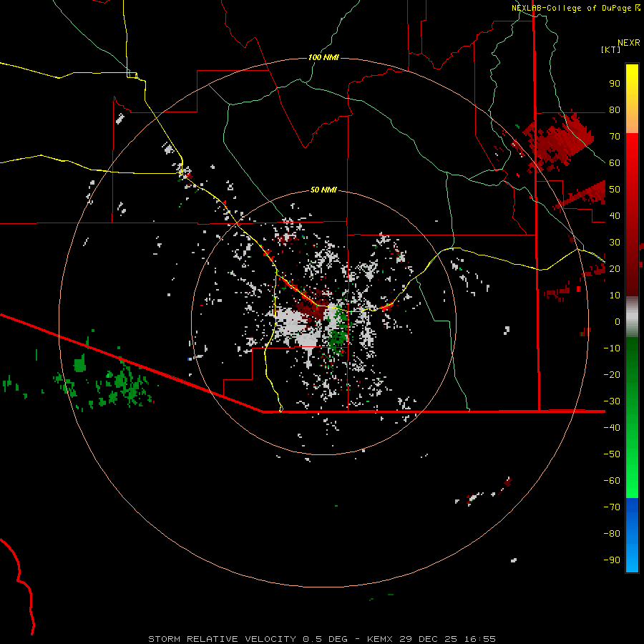Click the -30 value on the velocity scale
This screenshot has height=644, width=644.
612,401
